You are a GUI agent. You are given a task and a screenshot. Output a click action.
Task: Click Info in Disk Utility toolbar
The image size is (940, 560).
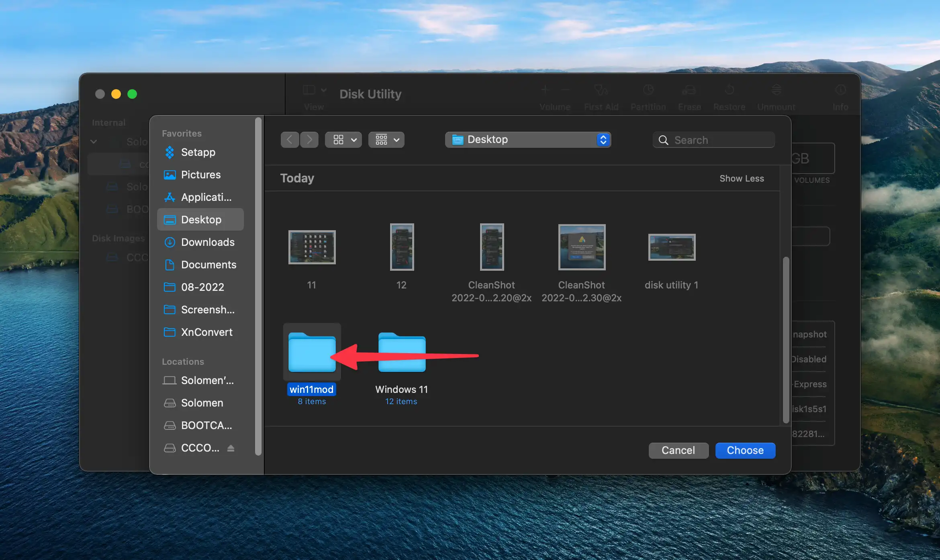[840, 96]
